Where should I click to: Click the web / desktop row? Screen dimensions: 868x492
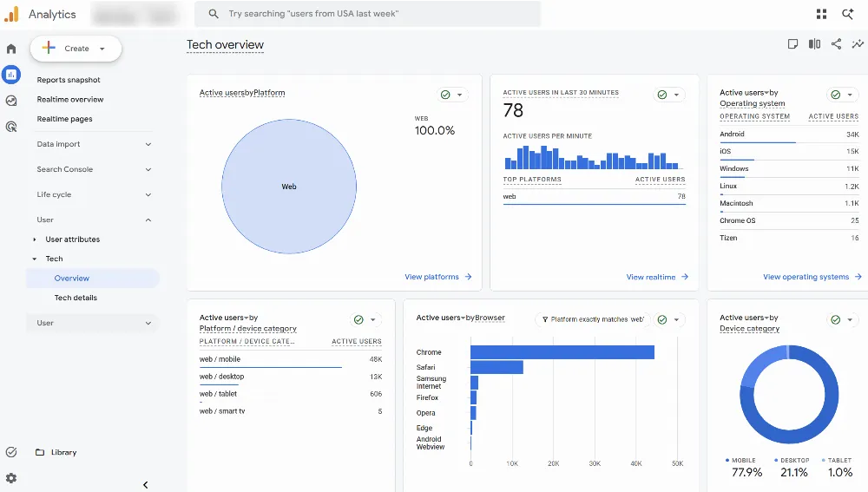[291, 377]
